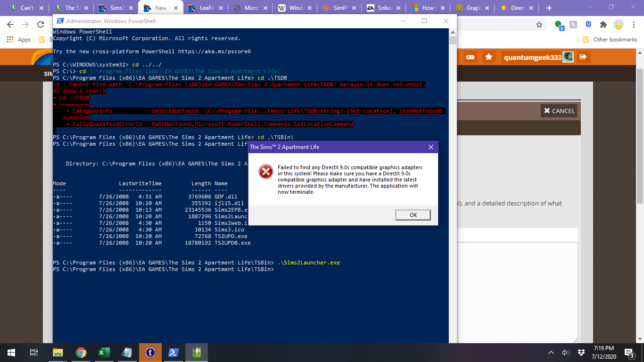Close The Sims 2 Apartment Life error dialog
This screenshot has width=644, height=362.
[430, 147]
